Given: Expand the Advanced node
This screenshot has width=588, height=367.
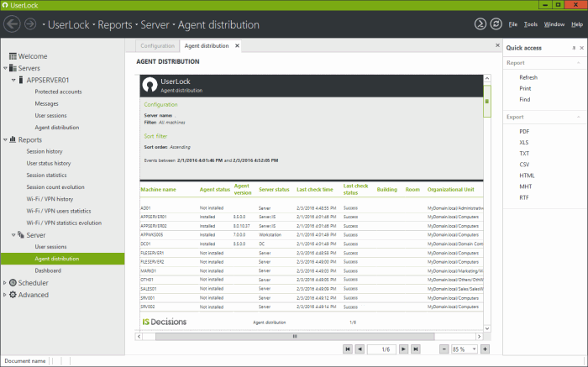Looking at the screenshot, I should [5, 295].
